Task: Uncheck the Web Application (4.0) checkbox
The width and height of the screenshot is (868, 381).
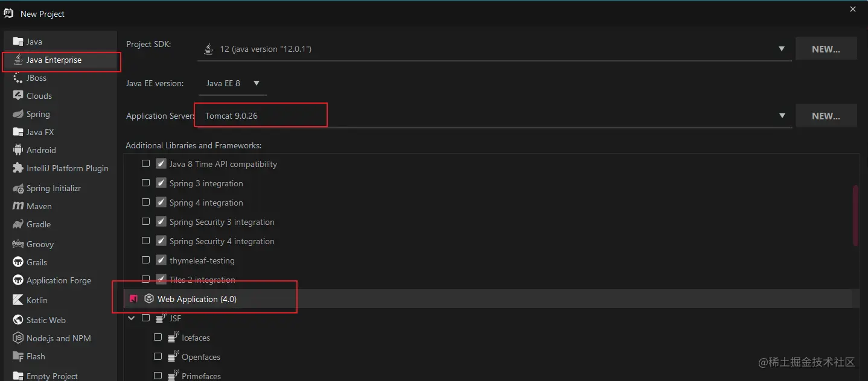Action: pyautogui.click(x=133, y=298)
